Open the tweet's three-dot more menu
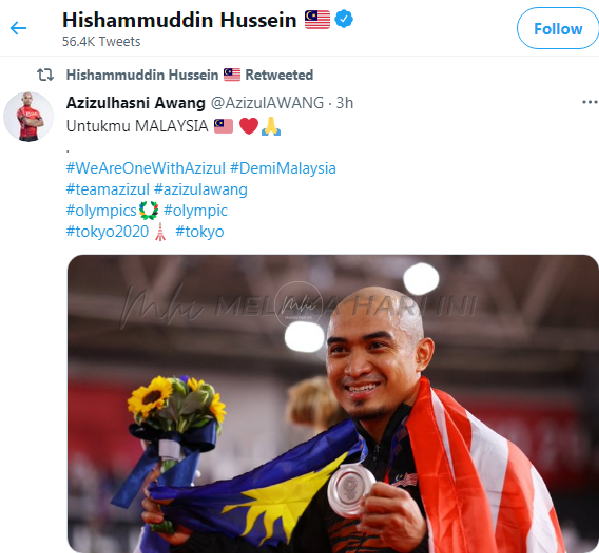 pyautogui.click(x=589, y=102)
